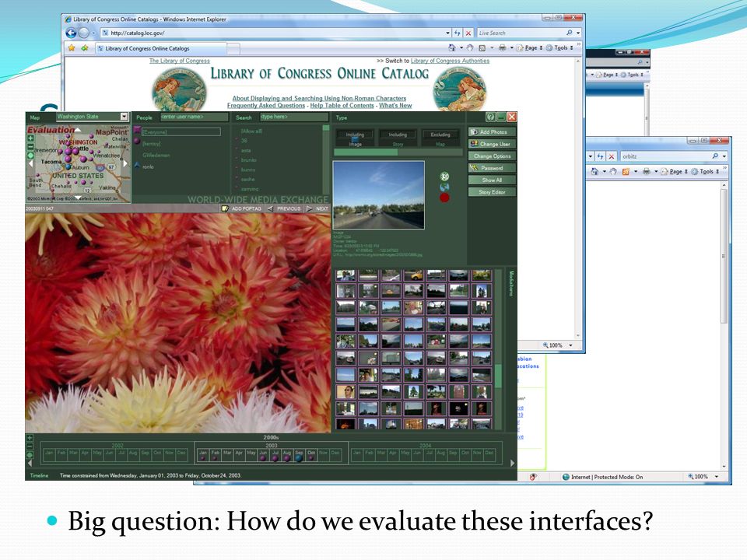Image resolution: width=747 pixels, height=560 pixels.
Task: Select GWiedeman in the People list
Action: click(x=156, y=156)
